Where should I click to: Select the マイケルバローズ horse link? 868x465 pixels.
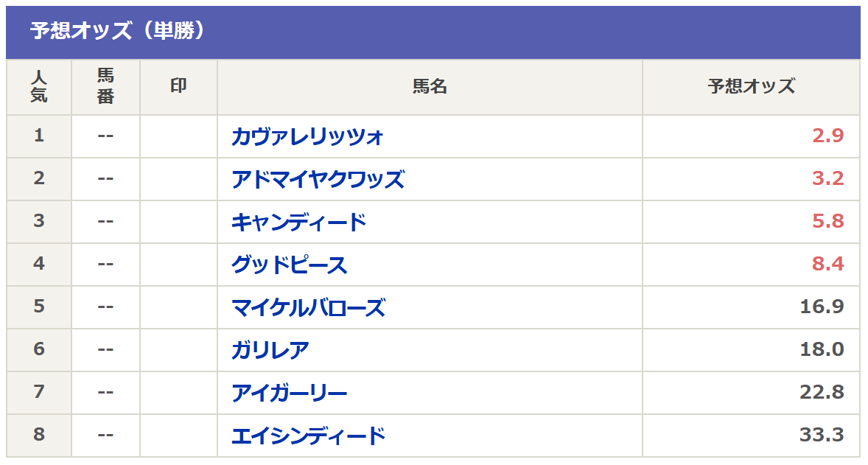(308, 307)
